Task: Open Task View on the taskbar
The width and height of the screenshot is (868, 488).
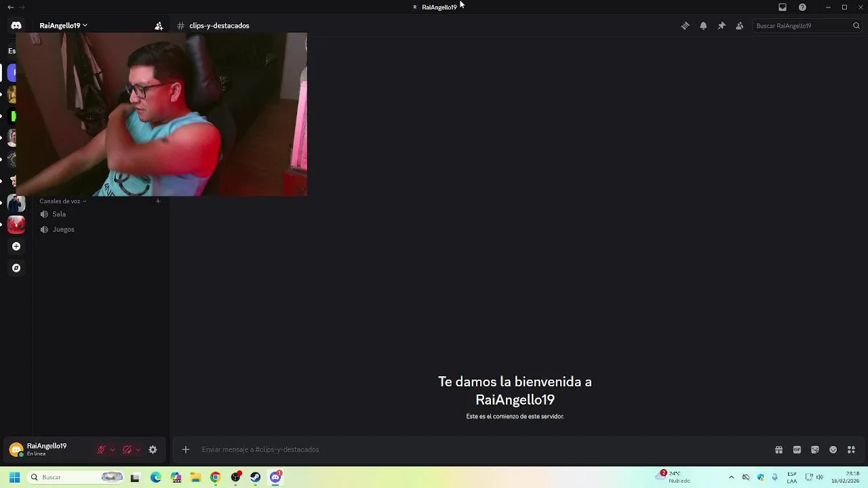Action: coord(135,477)
